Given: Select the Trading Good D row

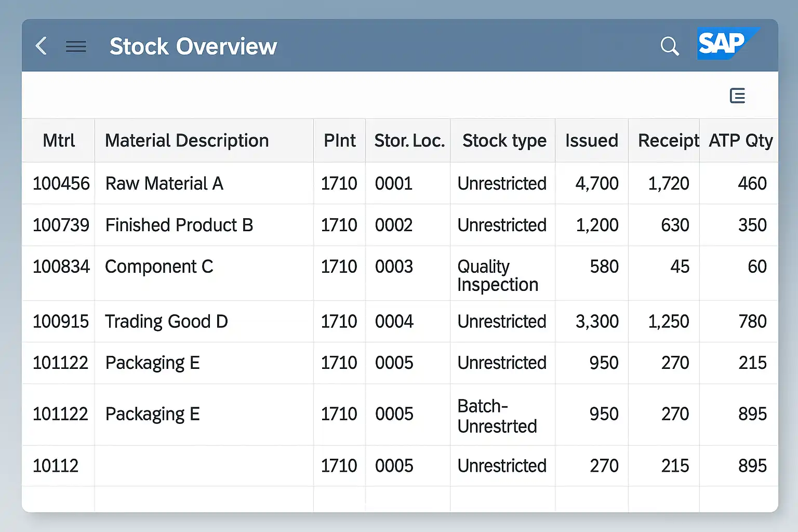Looking at the screenshot, I should coord(166,321).
